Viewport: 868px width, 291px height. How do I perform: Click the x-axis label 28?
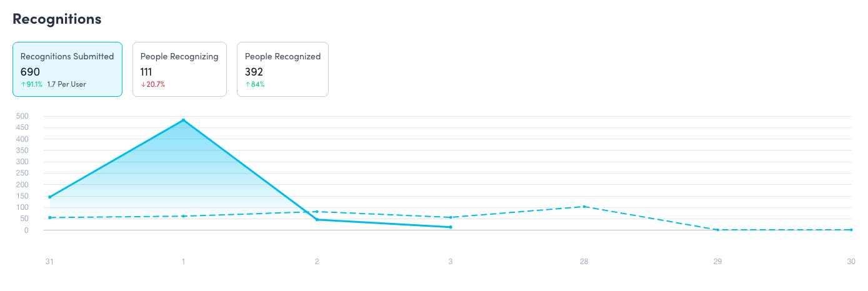click(x=584, y=262)
